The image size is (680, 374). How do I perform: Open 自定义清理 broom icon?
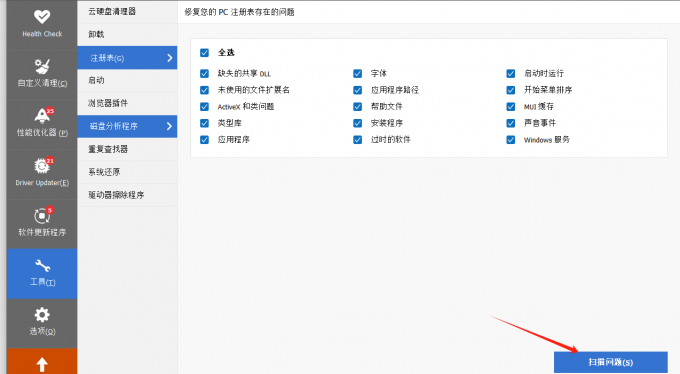pos(42,66)
